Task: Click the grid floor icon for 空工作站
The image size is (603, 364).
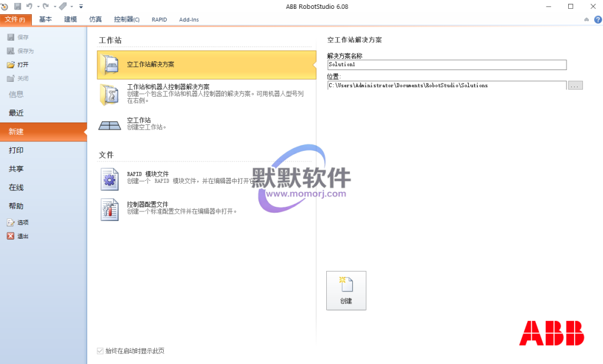Action: 110,125
